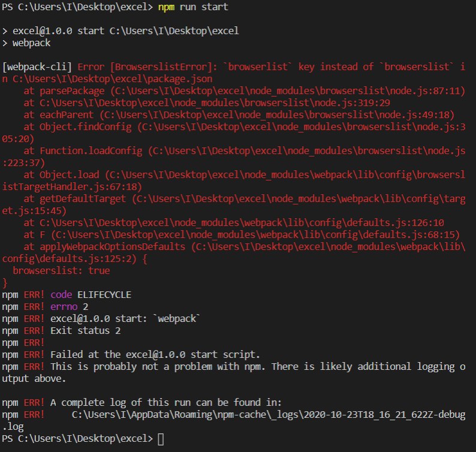Click 'at getDefaultTarget' stack trace line
Viewport: 476px width, 452px height.
[234, 204]
